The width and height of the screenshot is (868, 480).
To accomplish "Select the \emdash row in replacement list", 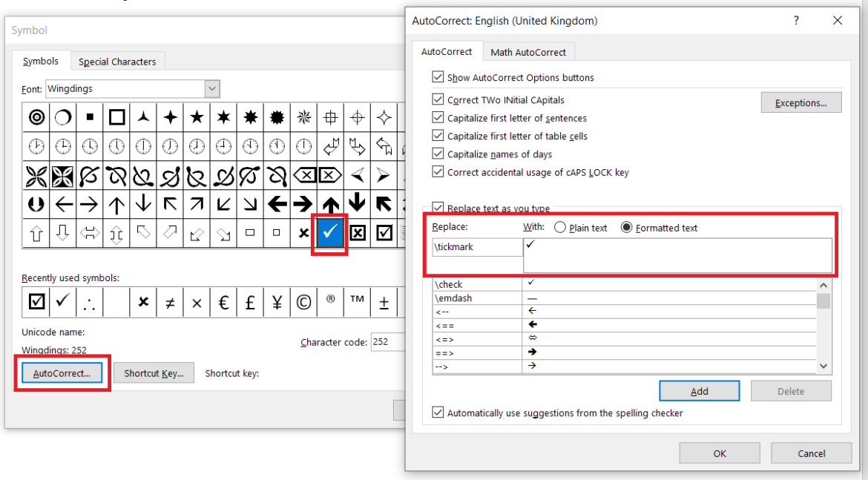I will (624, 297).
